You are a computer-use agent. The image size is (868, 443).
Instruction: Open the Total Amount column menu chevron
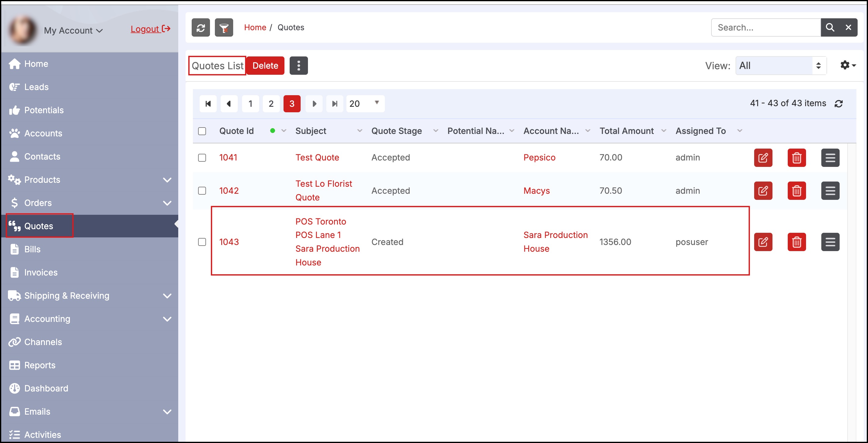664,131
